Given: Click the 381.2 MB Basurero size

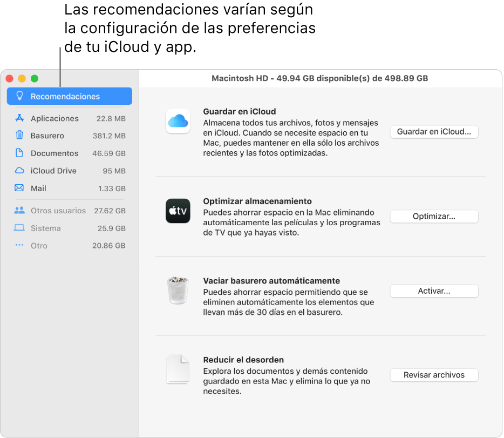Looking at the screenshot, I should click(x=110, y=136).
